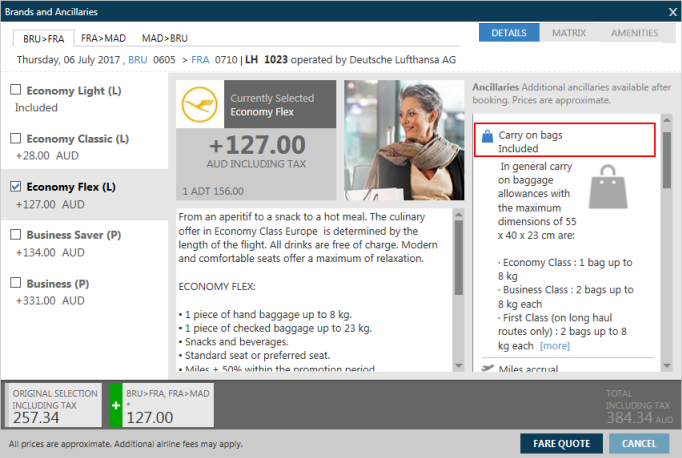Screen dimensions: 682x458
Task: Close the Brands and Ancillaries dialog
Action: click(x=671, y=11)
